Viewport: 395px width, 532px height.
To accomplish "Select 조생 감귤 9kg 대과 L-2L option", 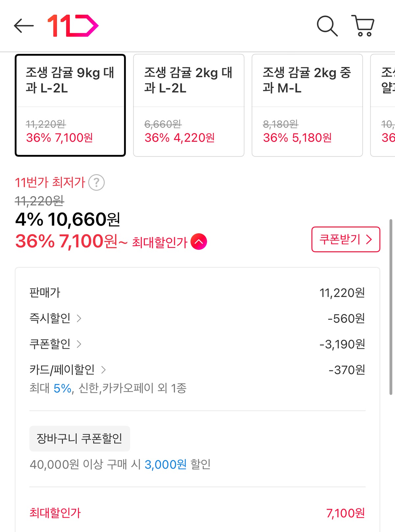I will 70,105.
